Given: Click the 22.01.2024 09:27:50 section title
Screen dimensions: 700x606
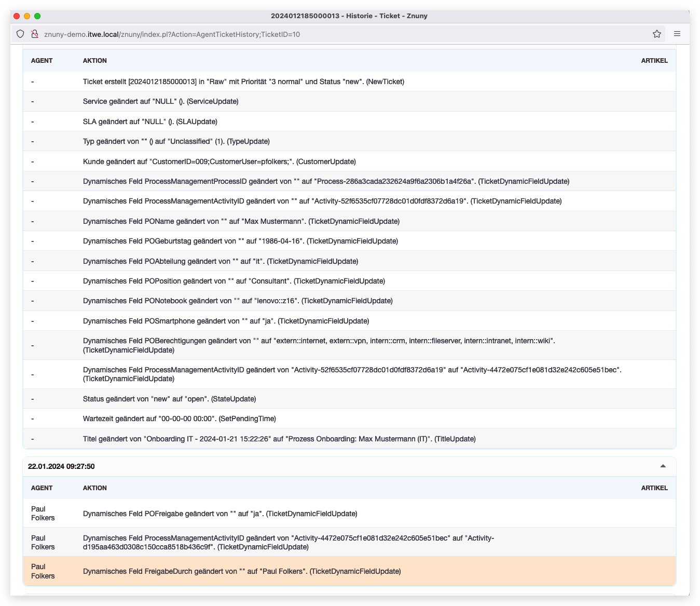Looking at the screenshot, I should (61, 466).
